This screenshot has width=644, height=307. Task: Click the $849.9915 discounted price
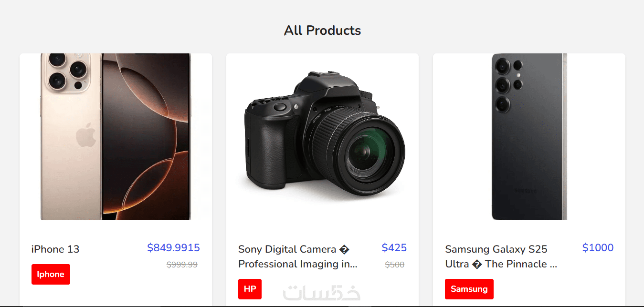173,248
